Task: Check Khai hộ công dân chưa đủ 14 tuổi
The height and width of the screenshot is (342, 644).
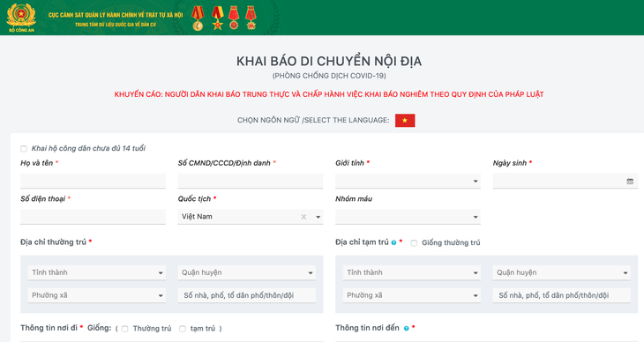Action: pyautogui.click(x=24, y=149)
